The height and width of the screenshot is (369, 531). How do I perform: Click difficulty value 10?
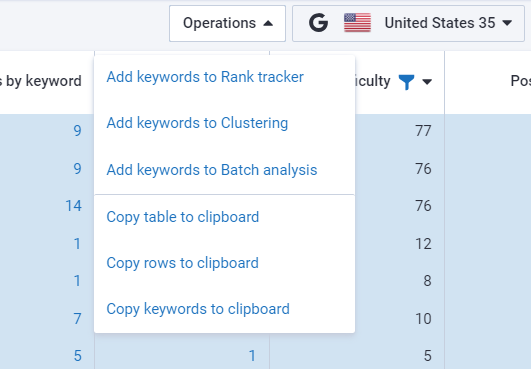(423, 319)
